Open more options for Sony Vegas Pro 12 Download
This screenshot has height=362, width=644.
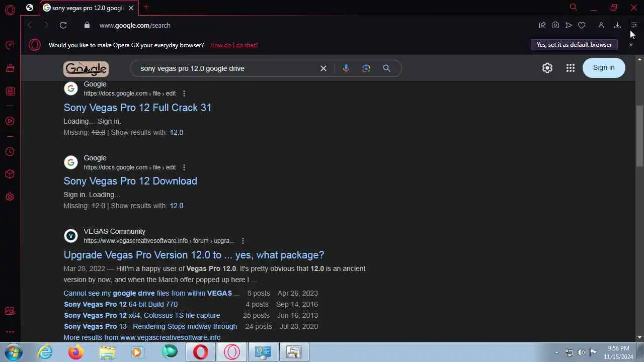click(x=184, y=167)
